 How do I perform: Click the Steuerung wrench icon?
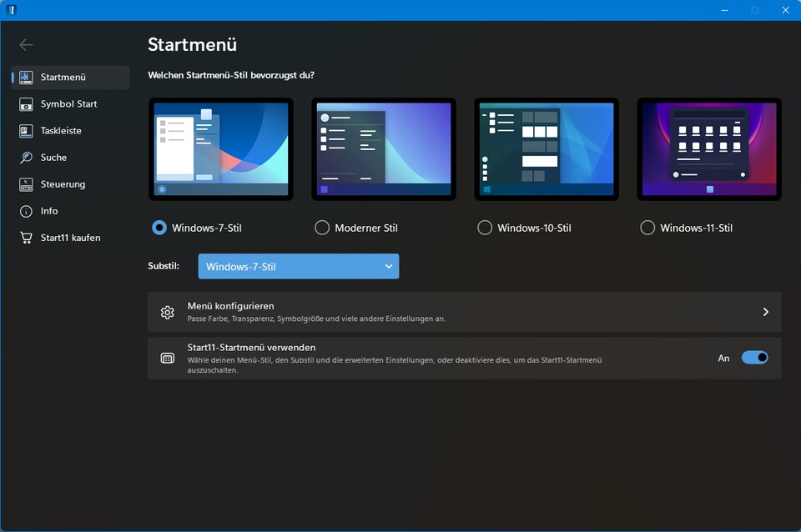pyautogui.click(x=25, y=183)
